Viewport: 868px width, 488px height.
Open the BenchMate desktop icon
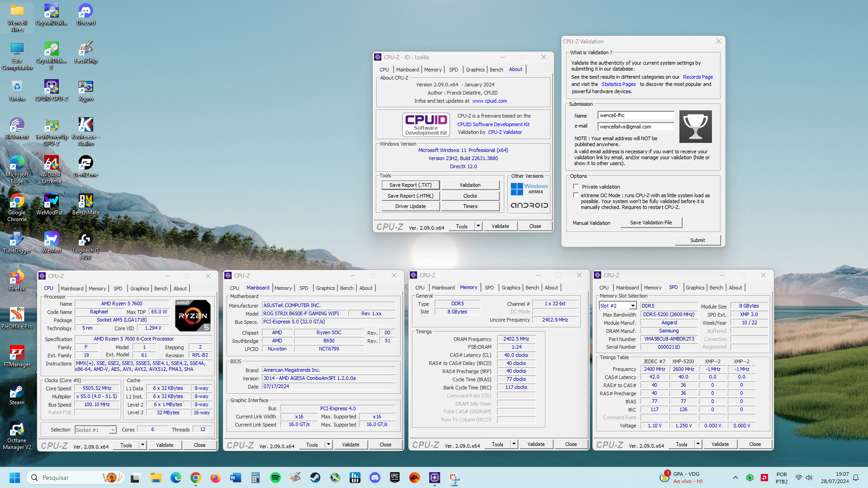(x=86, y=204)
